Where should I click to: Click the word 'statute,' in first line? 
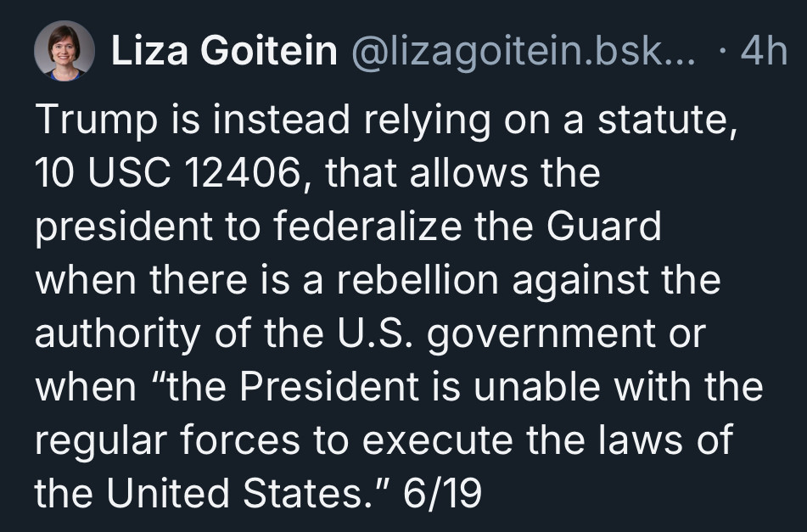click(668, 120)
